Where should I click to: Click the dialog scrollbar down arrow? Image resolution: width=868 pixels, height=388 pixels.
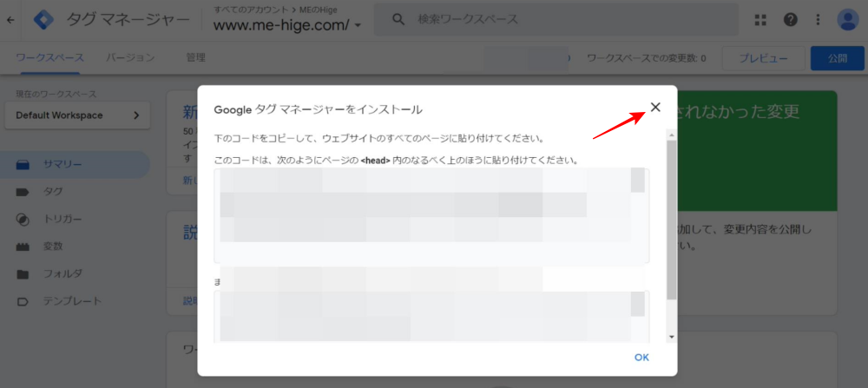click(x=672, y=337)
